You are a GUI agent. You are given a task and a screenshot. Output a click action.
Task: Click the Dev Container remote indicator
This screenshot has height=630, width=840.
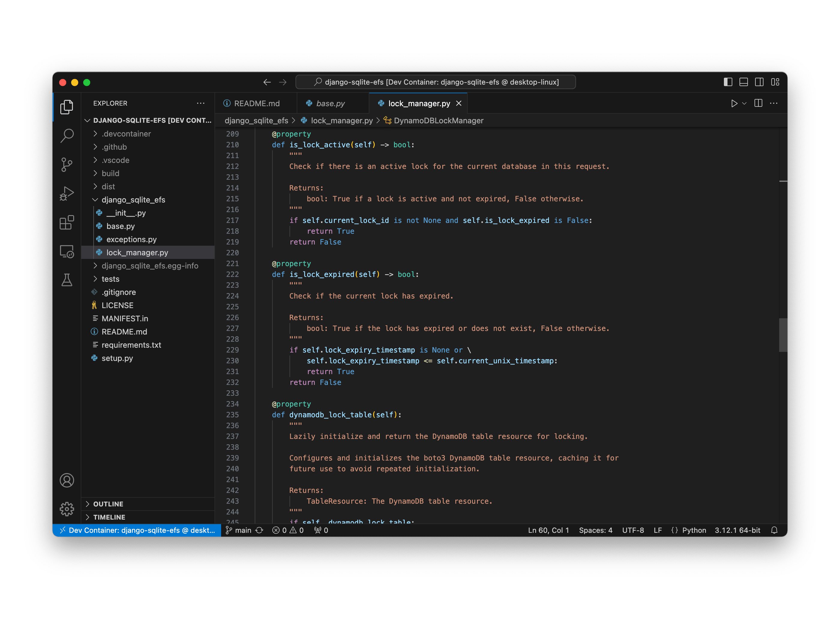click(137, 530)
